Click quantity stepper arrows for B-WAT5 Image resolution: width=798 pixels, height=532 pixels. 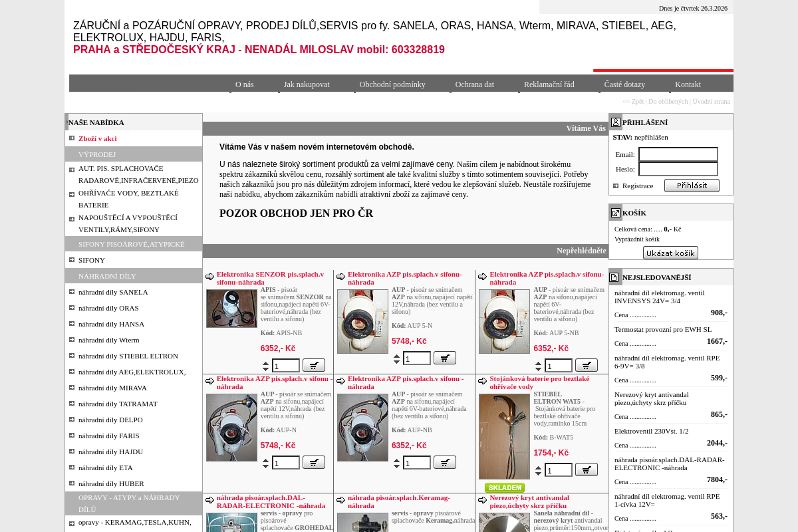point(539,470)
